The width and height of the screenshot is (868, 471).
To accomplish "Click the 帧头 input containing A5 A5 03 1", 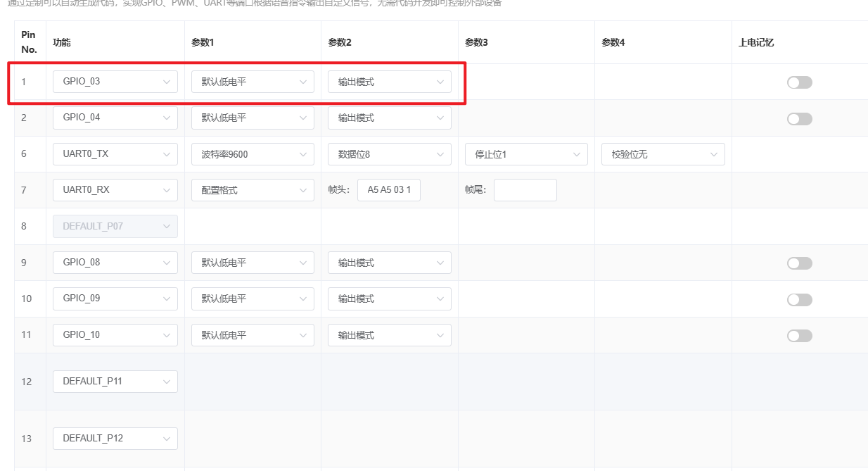I will point(388,189).
